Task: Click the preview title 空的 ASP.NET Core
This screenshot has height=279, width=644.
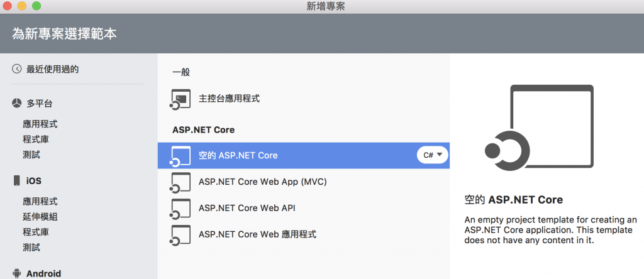Action: (513, 200)
